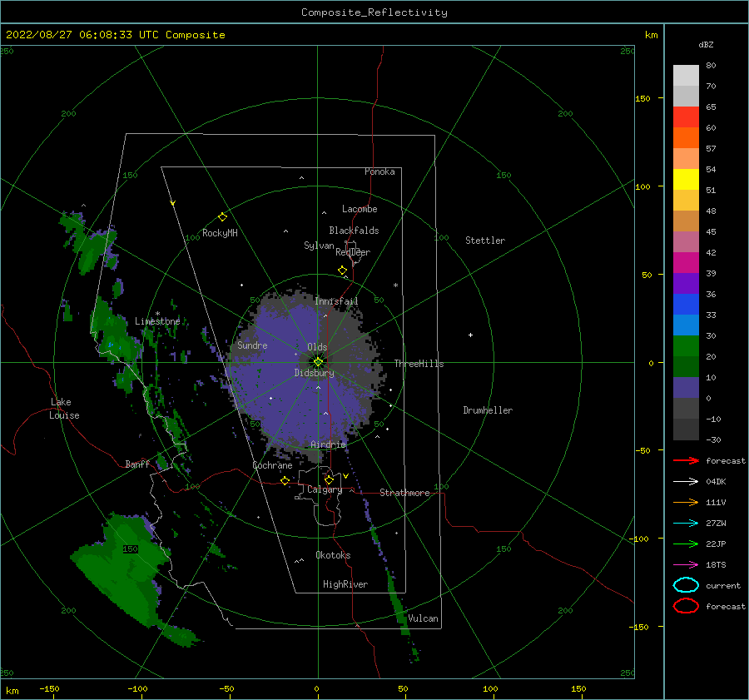Image resolution: width=749 pixels, height=700 pixels.
Task: Select the 0 dBZ purple color swatch
Action: click(x=686, y=388)
